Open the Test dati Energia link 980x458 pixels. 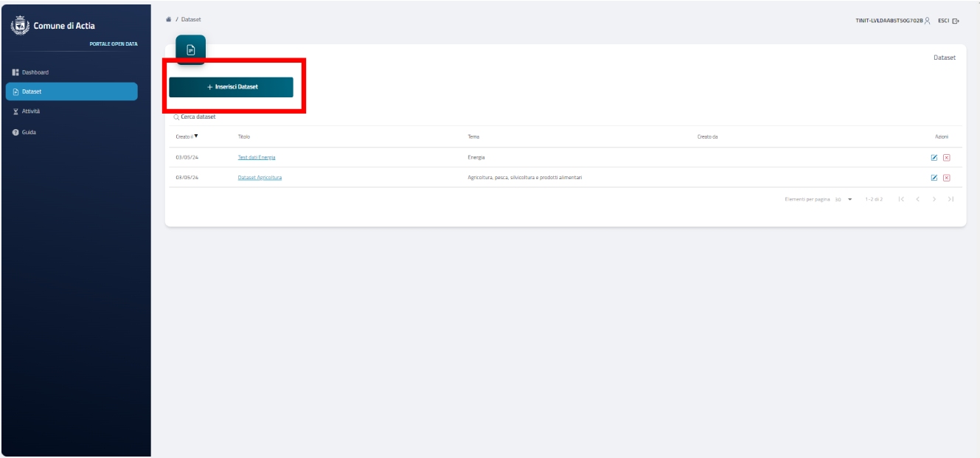click(x=256, y=158)
